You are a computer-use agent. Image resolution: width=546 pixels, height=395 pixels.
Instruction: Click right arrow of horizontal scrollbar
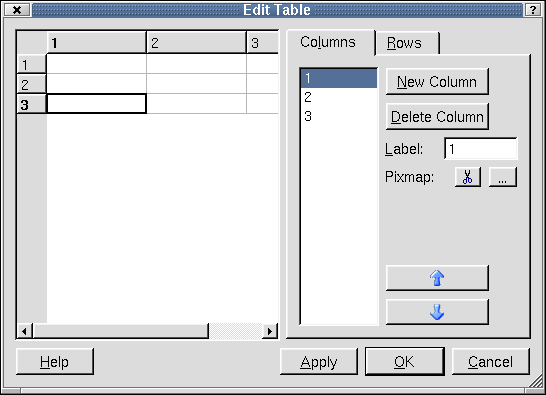click(x=270, y=331)
